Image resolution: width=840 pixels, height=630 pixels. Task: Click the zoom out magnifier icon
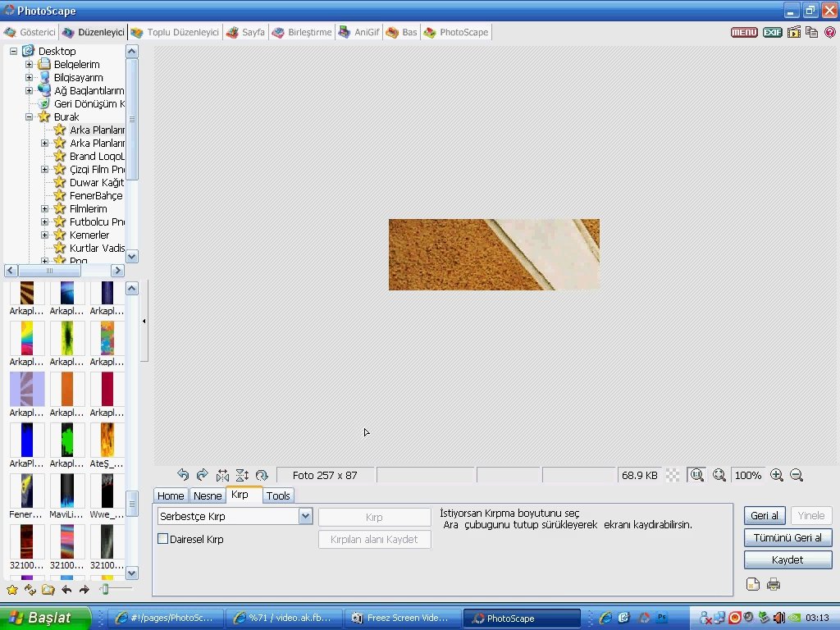pos(797,475)
